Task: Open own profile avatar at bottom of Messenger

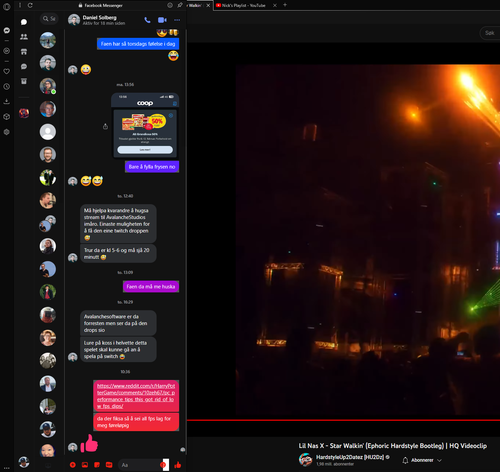Action: (x=24, y=462)
